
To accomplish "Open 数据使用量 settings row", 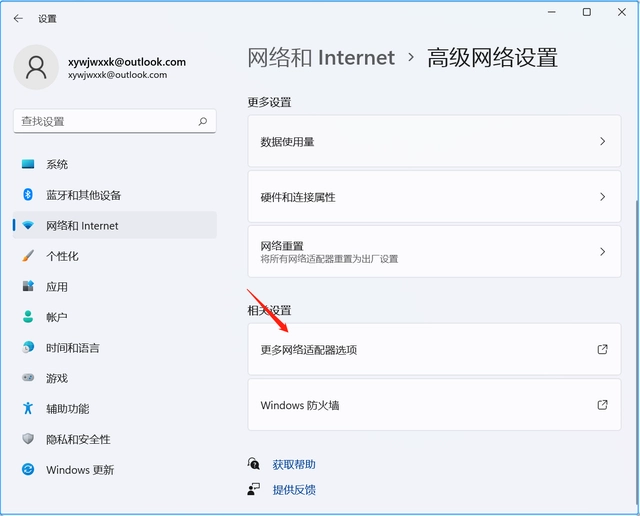I will [x=434, y=141].
